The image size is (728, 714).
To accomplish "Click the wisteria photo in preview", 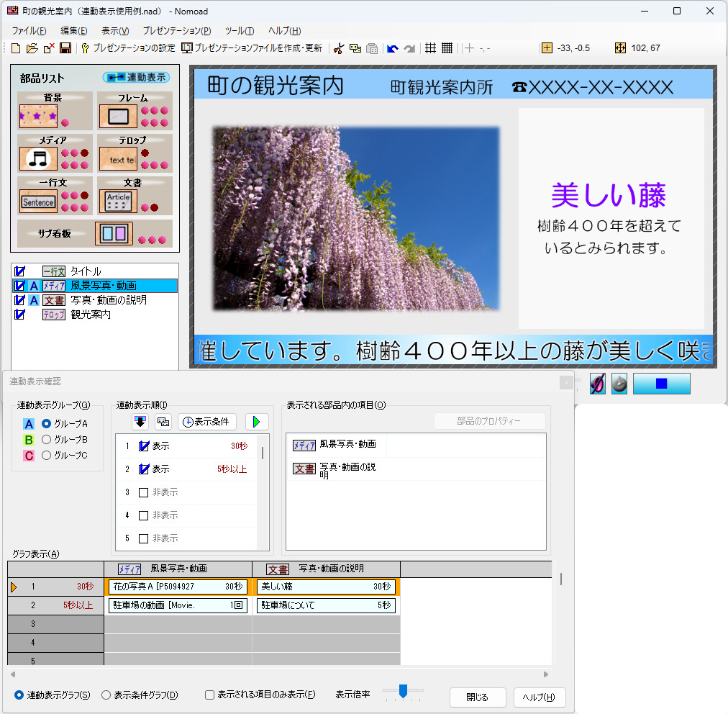I will click(356, 218).
